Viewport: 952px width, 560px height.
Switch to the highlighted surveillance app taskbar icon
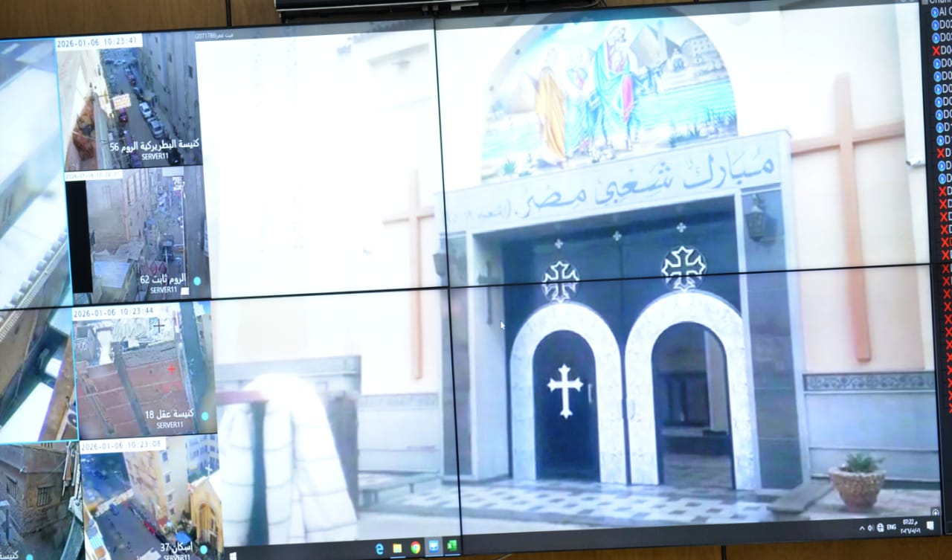[434, 547]
